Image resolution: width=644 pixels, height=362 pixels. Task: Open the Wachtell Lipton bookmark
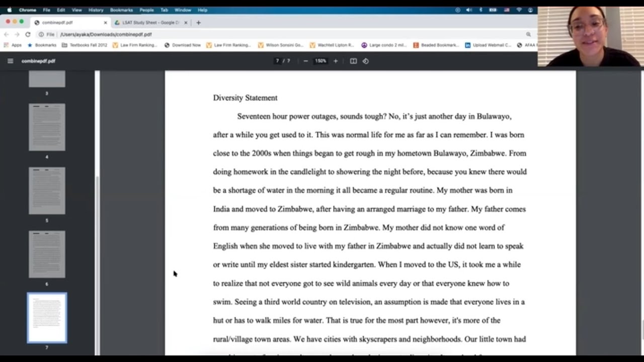click(x=332, y=45)
